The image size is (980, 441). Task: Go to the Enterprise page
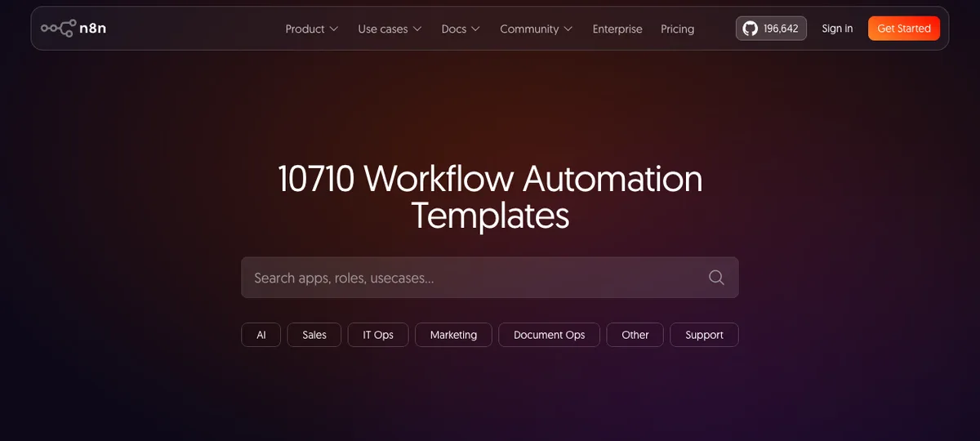617,29
